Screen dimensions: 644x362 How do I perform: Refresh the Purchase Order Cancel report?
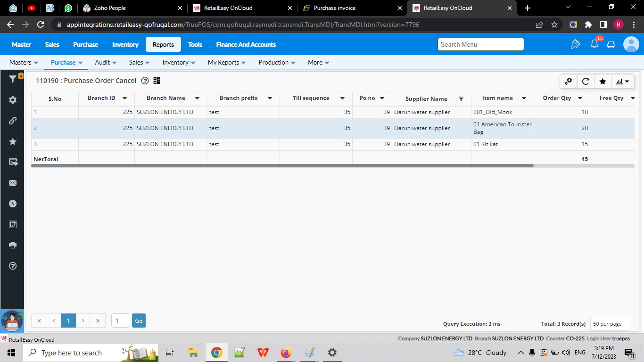tap(586, 82)
